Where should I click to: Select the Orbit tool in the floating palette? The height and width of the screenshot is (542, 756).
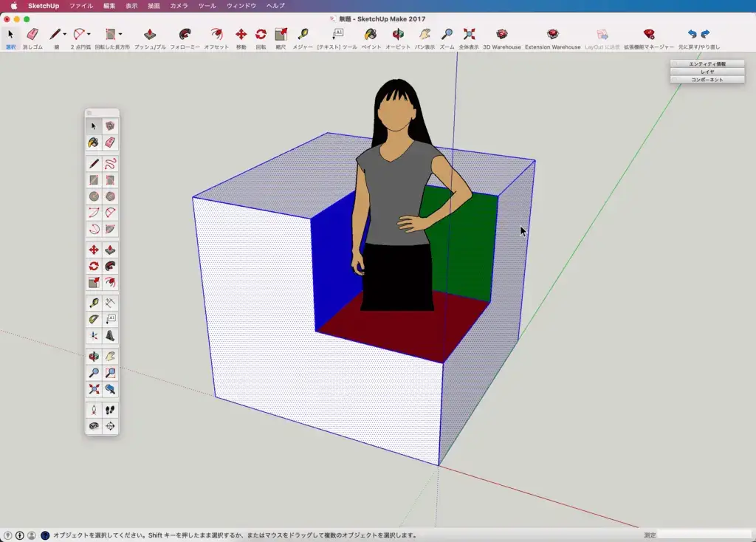94,357
